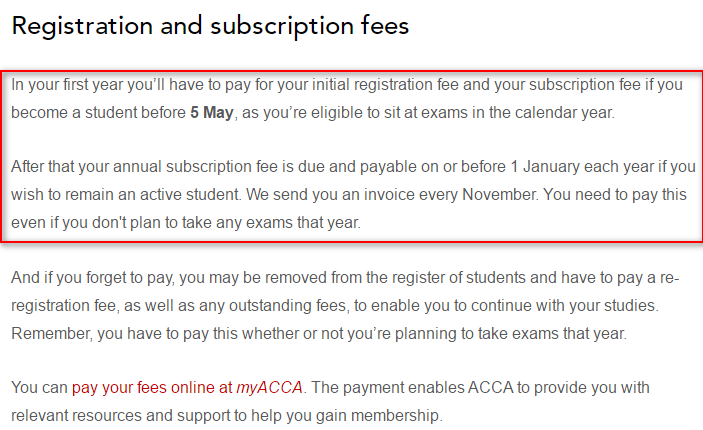This screenshot has width=703, height=430.
Task: Click the "Registration and subscription fees" heading
Action: (210, 26)
